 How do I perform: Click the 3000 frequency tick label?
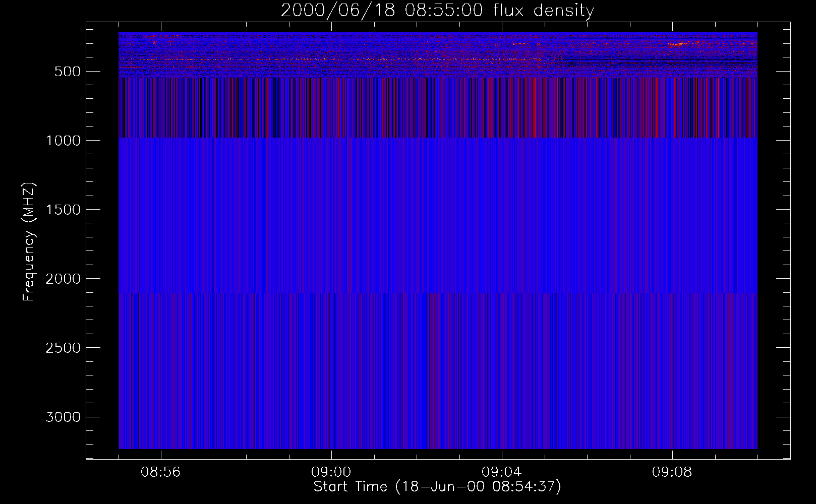(63, 417)
